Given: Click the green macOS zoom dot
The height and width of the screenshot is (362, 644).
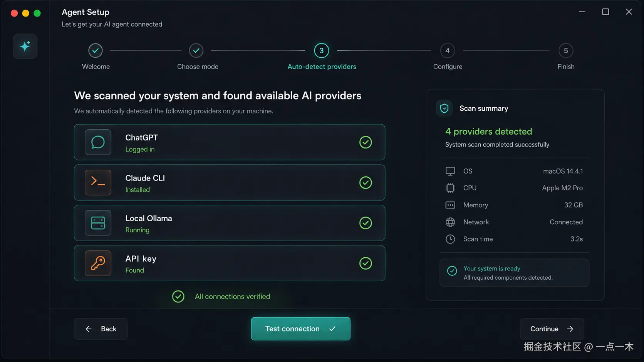Looking at the screenshot, I should pos(37,13).
